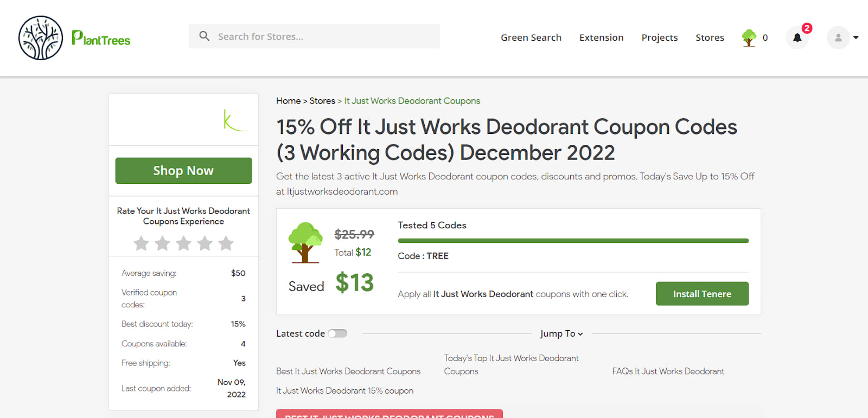
Task: Click the Shop Now button
Action: (183, 171)
